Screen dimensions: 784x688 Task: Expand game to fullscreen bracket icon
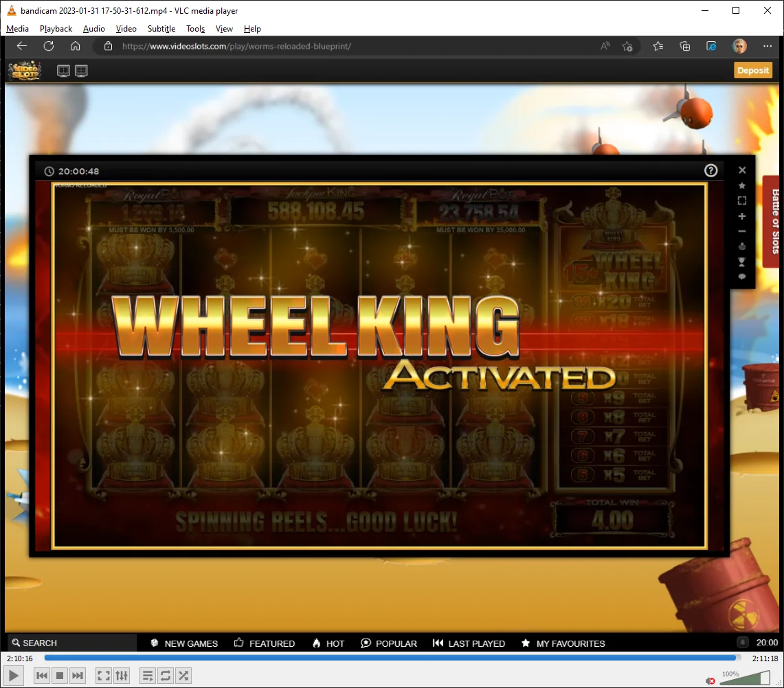click(742, 201)
